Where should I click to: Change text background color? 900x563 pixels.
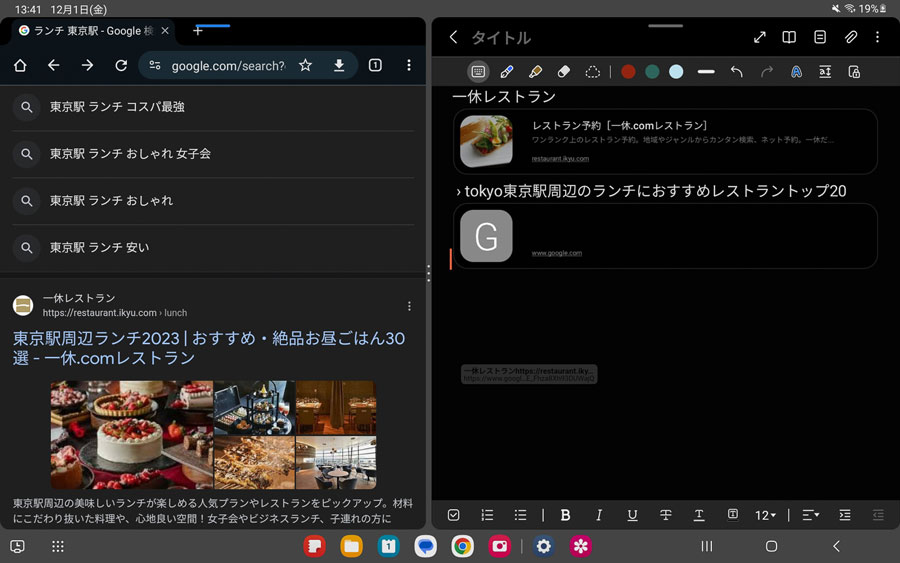click(732, 515)
